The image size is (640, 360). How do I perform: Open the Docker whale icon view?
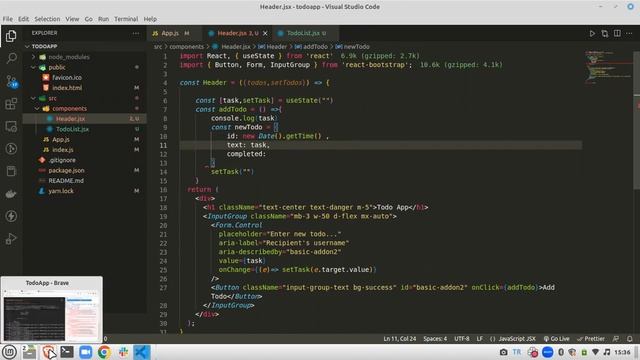coord(11,193)
